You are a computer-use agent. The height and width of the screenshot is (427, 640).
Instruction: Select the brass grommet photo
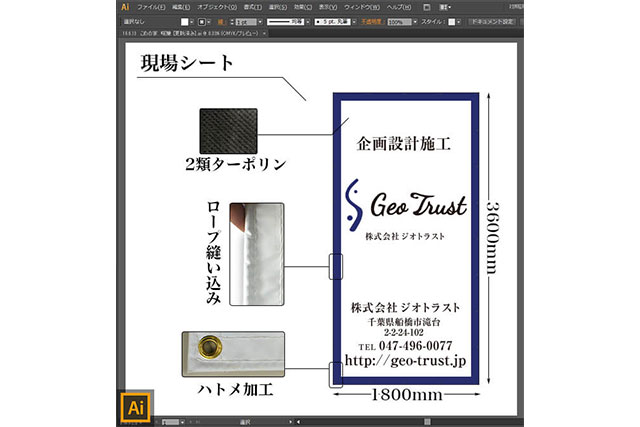click(233, 354)
